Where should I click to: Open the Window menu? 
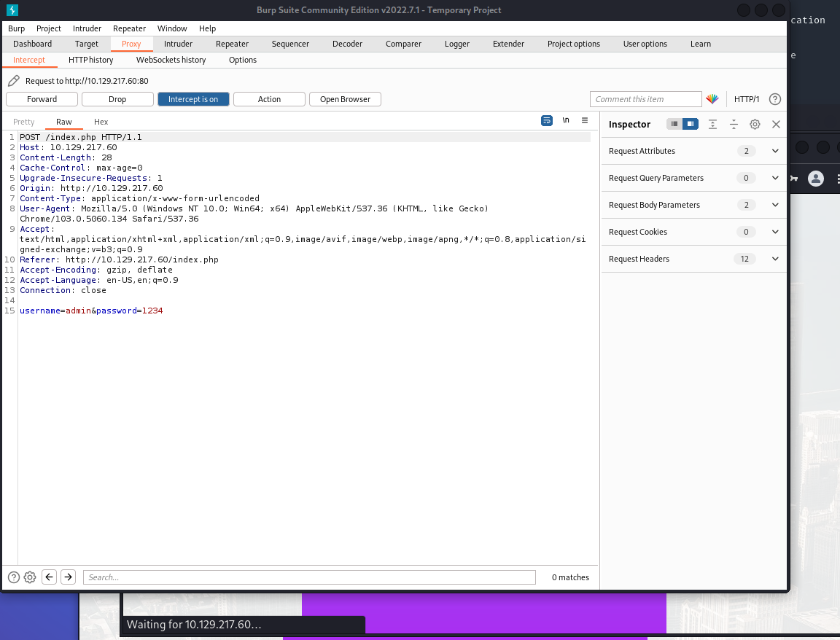coord(172,28)
